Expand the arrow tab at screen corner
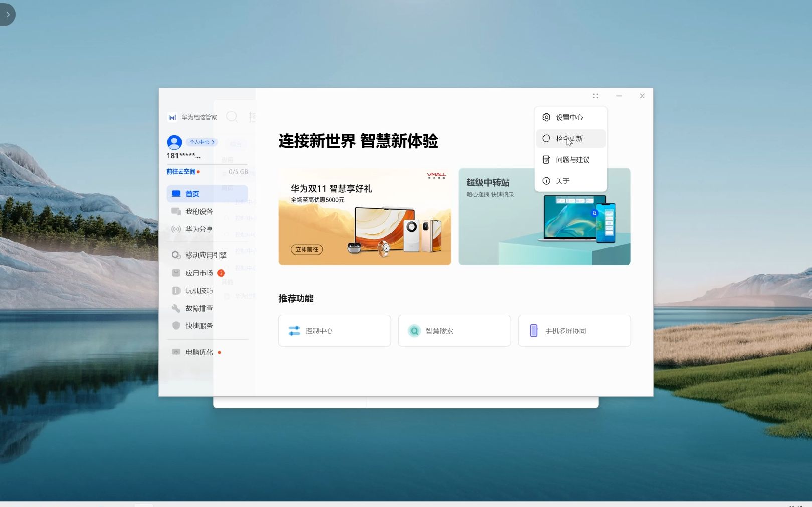812x507 pixels. tap(7, 15)
